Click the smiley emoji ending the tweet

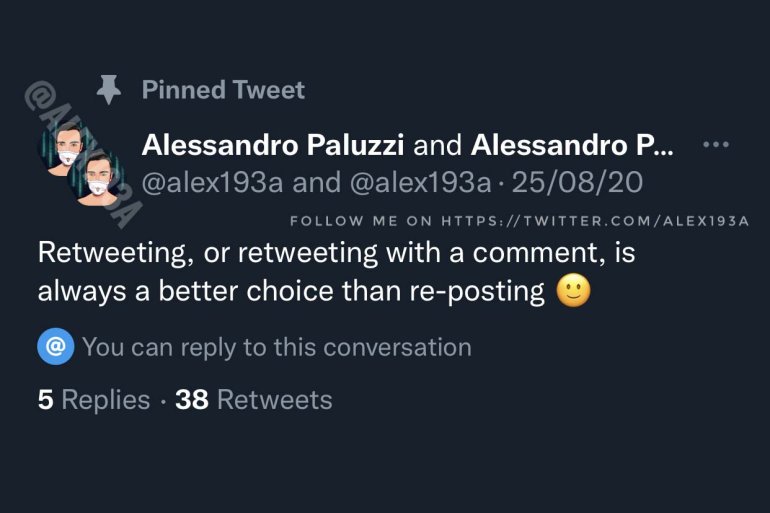click(573, 291)
